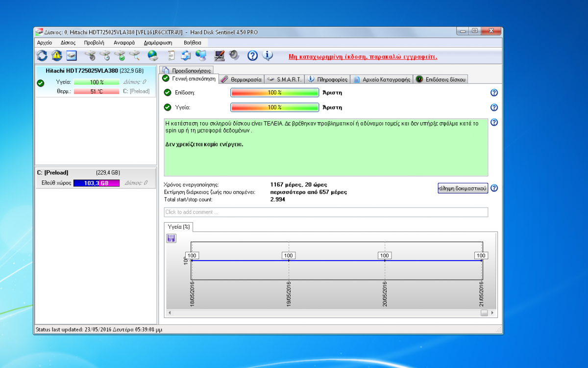588x368 pixels.
Task: Click the 51 °C temperature bar
Action: click(x=97, y=91)
